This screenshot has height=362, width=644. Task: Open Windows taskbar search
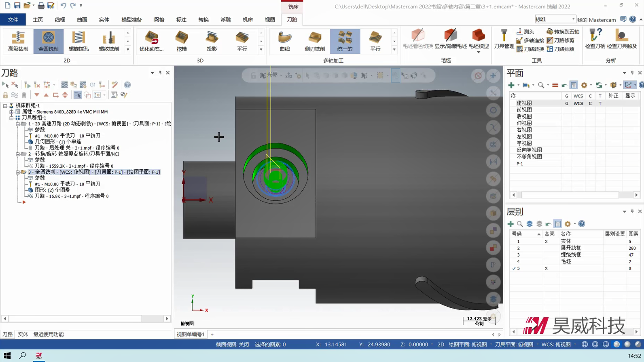(23, 356)
